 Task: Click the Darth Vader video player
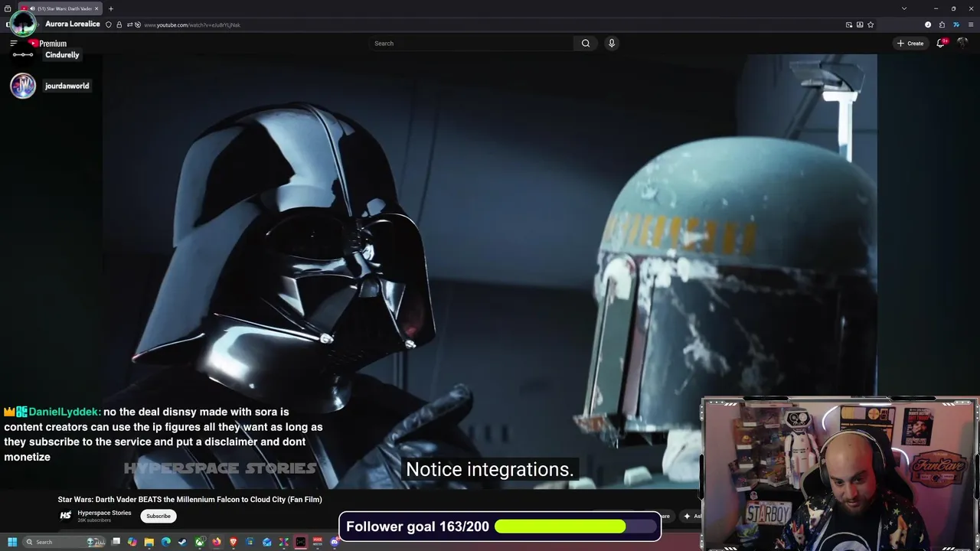pos(490,272)
